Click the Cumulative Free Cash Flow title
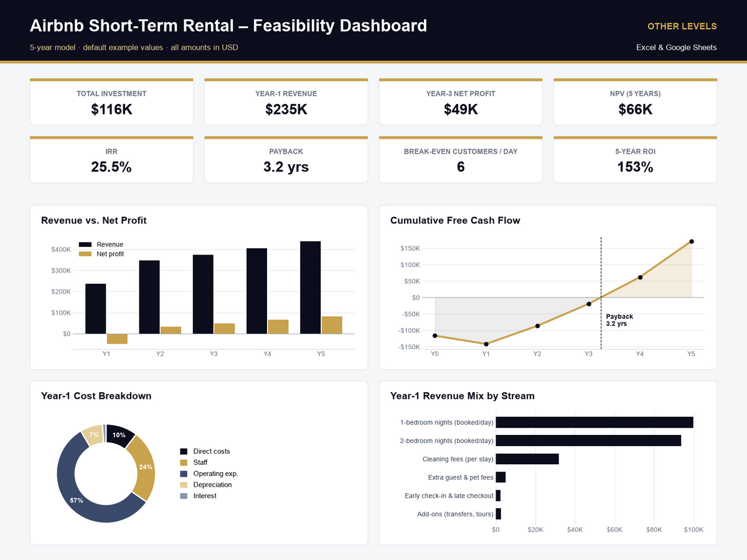Image resolution: width=747 pixels, height=560 pixels. pyautogui.click(x=455, y=220)
